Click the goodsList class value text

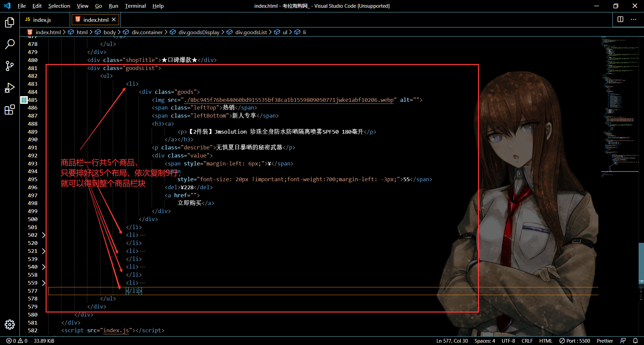(140, 68)
